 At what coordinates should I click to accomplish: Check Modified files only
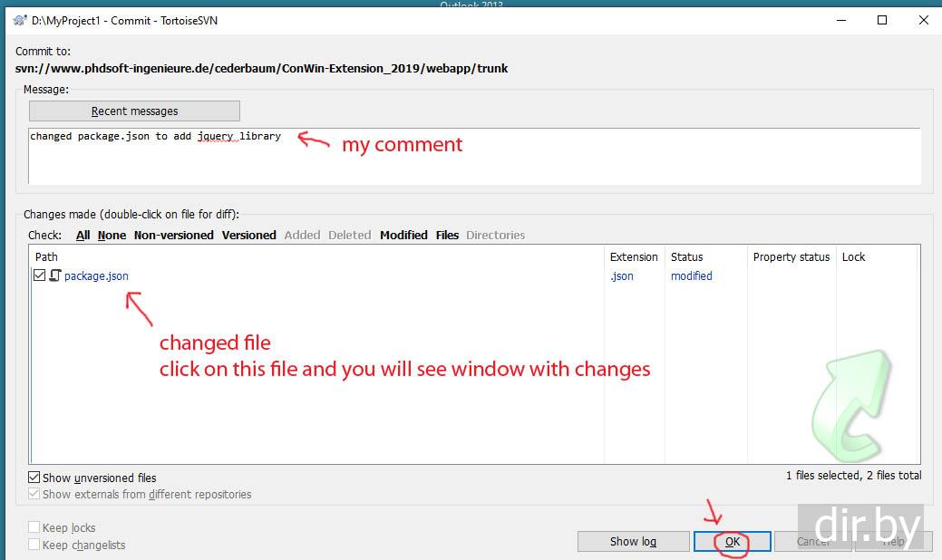(x=403, y=236)
